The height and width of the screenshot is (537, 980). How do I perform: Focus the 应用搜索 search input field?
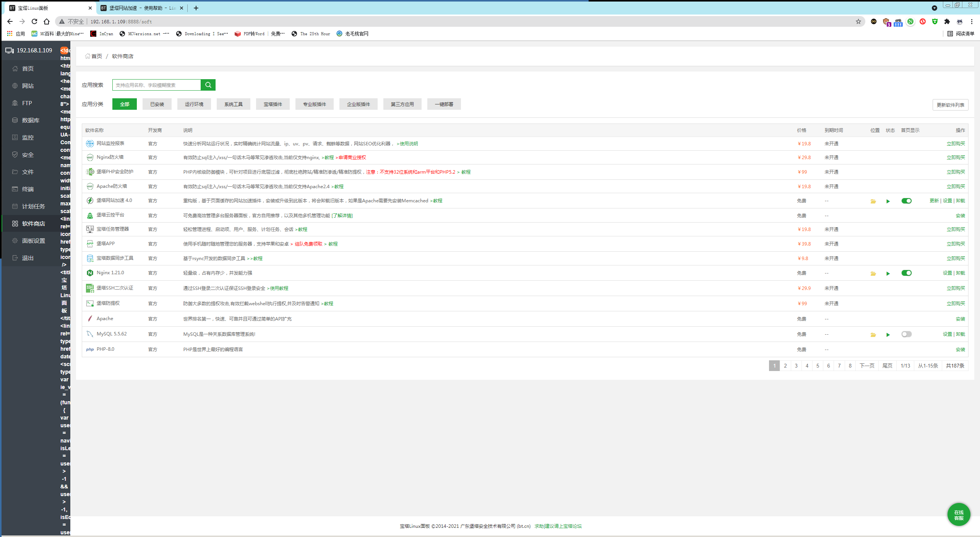(x=156, y=85)
